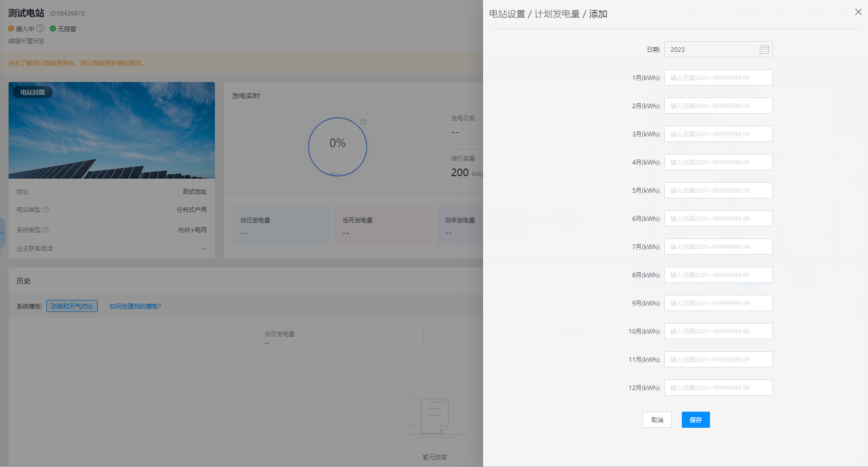Click the 取消 button
This screenshot has height=467, width=868.
[x=657, y=420]
